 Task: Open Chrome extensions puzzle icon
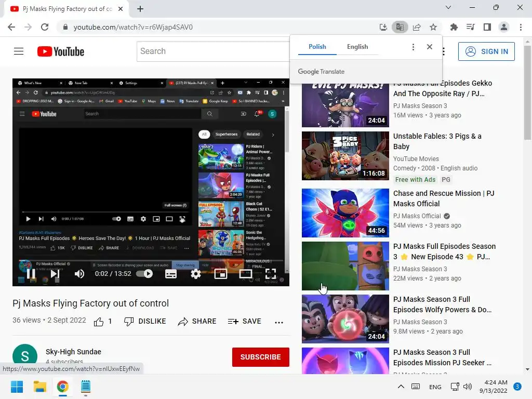click(454, 27)
